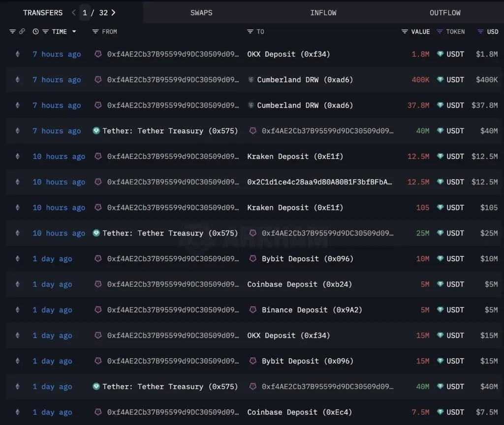The width and height of the screenshot is (504, 425).
Task: Click the clock icon next to TIME column
Action: pyautogui.click(x=34, y=31)
